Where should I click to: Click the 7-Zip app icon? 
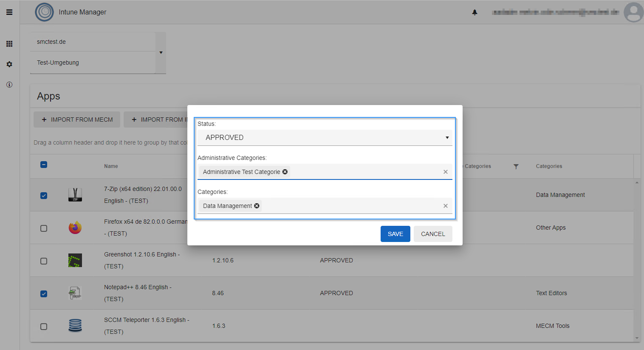[75, 195]
